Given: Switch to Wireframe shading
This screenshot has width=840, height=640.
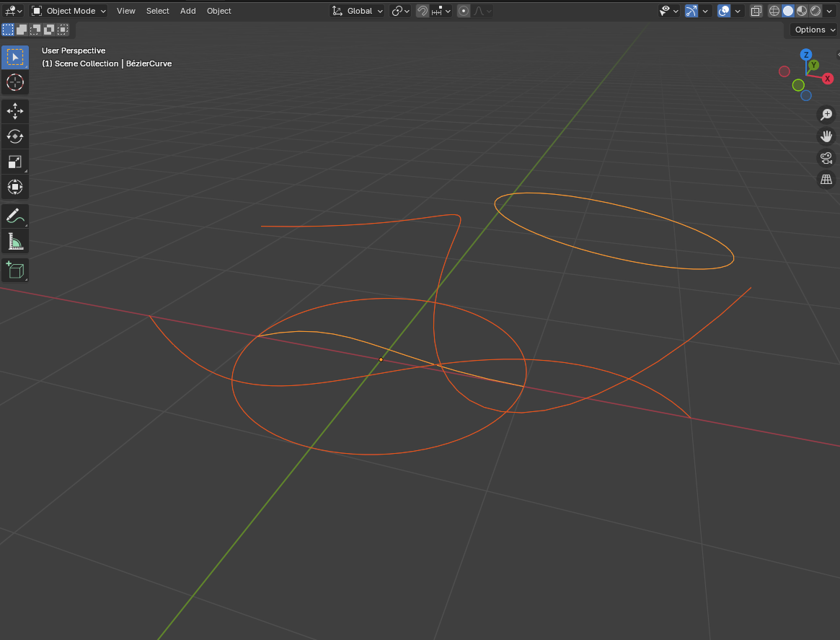Looking at the screenshot, I should (x=774, y=11).
